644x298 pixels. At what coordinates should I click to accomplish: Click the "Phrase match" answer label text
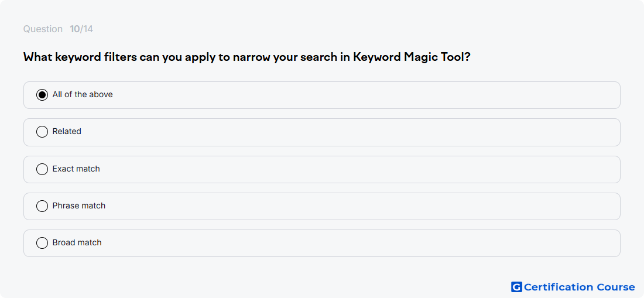(79, 205)
